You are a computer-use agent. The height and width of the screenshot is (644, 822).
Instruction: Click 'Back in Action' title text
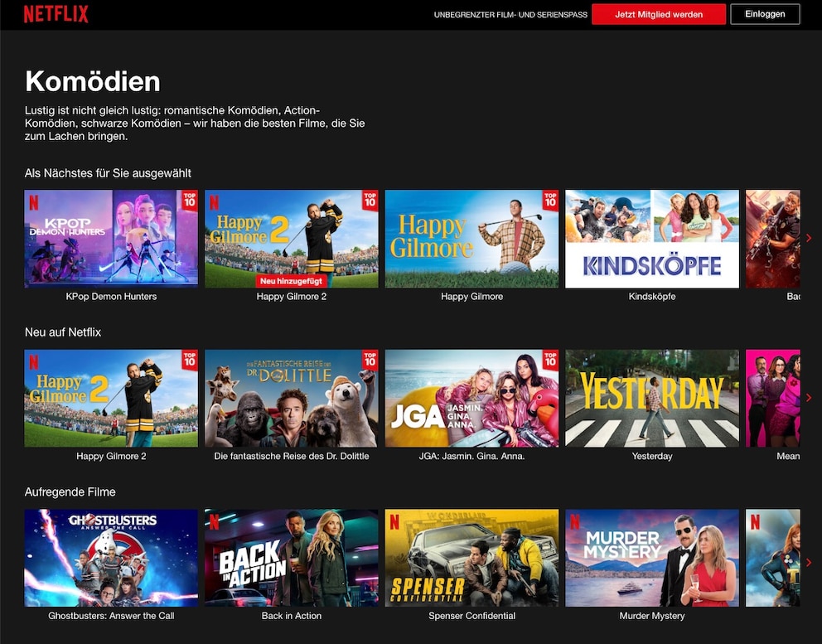[292, 616]
